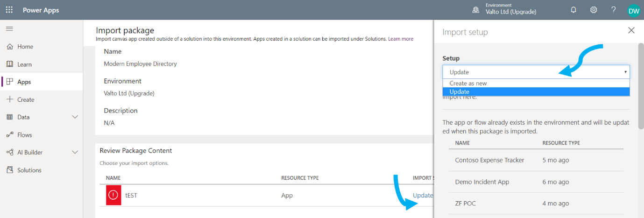This screenshot has width=644, height=218.
Task: Click the Learn book icon
Action: pos(10,64)
